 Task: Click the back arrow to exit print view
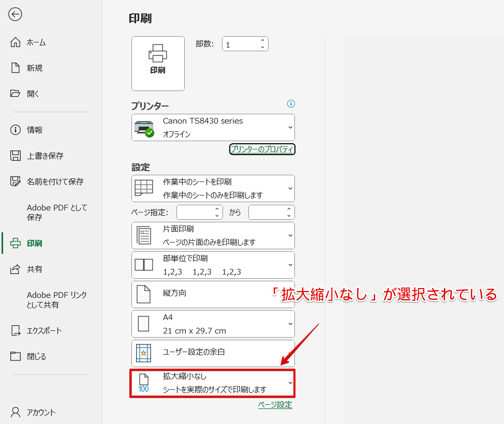15,14
